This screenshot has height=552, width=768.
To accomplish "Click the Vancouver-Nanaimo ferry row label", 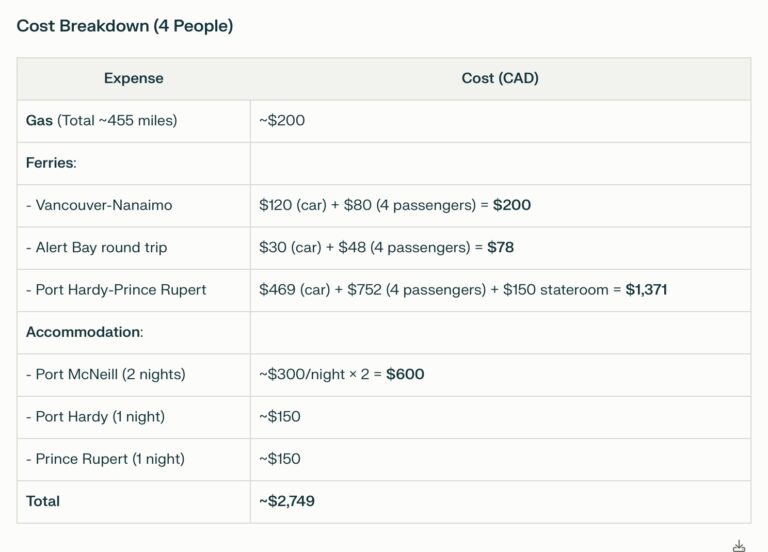I will tap(99, 205).
